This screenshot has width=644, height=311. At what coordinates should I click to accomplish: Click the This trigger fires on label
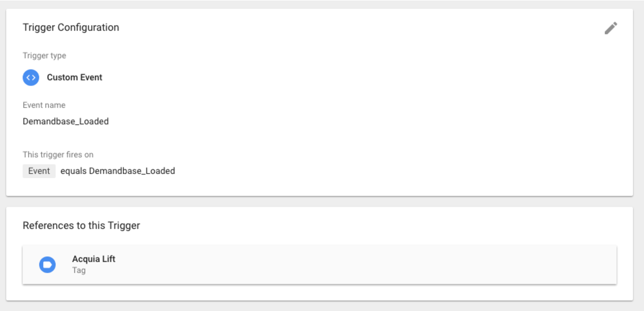tap(58, 155)
